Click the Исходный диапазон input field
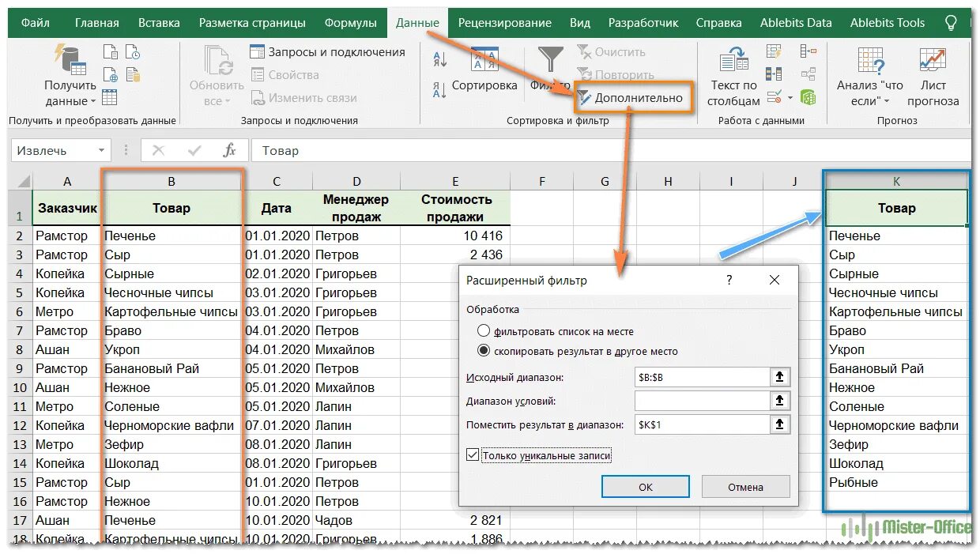Screen dimensions: 980x558 [703, 377]
